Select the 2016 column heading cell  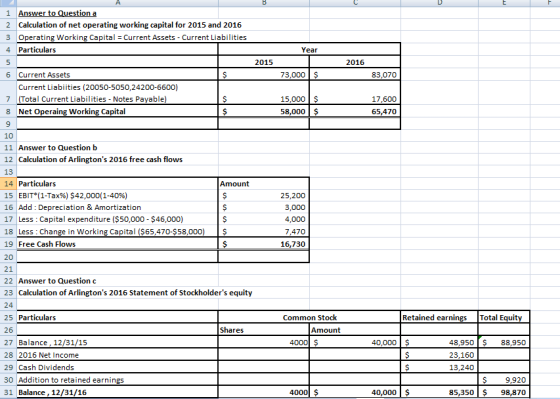(x=355, y=62)
